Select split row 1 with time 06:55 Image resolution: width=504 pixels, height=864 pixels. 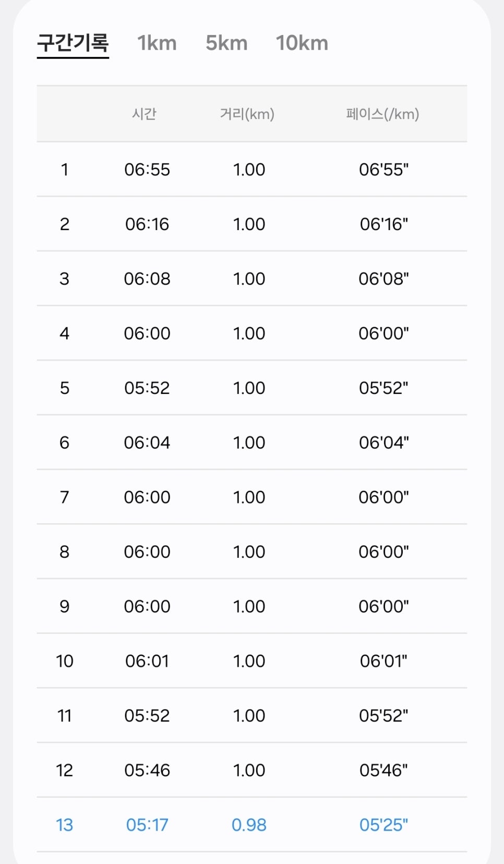coord(251,170)
